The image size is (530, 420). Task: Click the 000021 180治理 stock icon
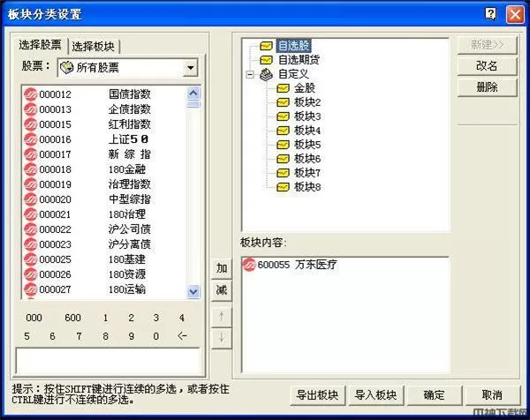click(x=30, y=214)
